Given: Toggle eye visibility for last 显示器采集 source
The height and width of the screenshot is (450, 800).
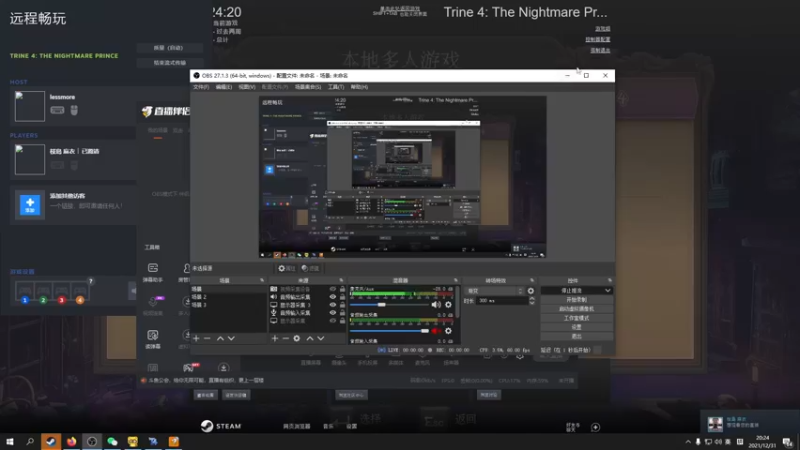Looking at the screenshot, I should 333,321.
